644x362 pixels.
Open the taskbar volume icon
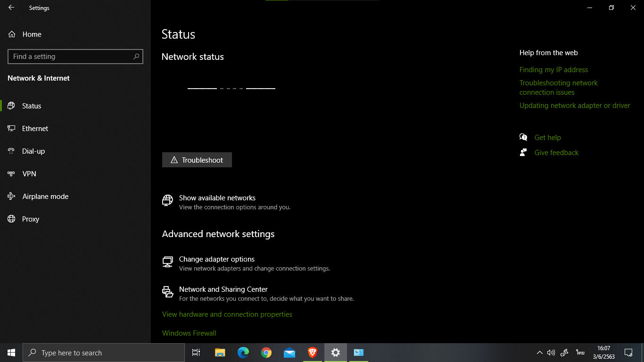pos(551,353)
